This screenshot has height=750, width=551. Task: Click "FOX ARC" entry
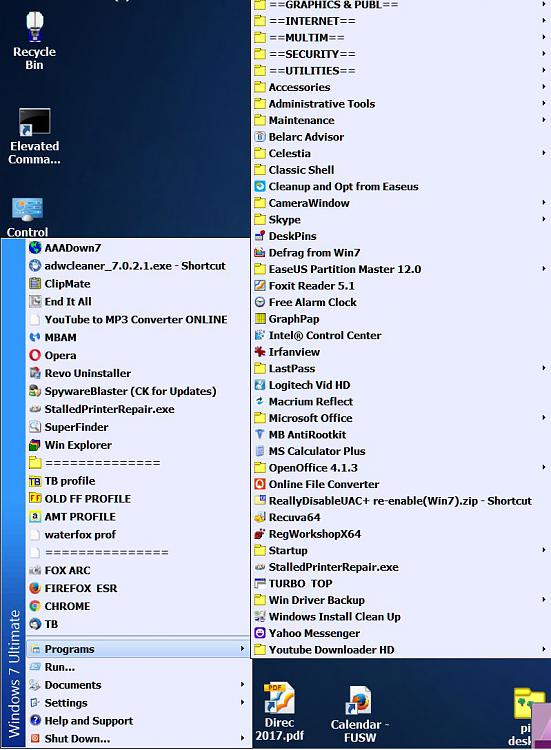coord(138,570)
